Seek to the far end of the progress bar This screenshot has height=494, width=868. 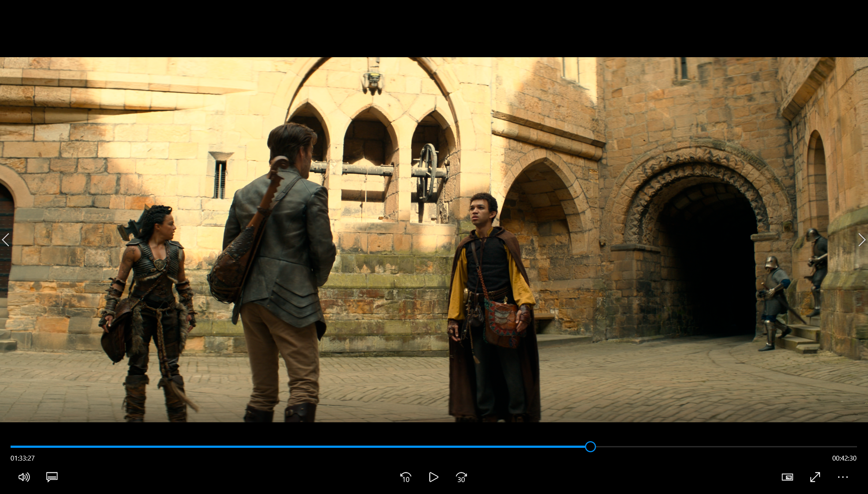856,447
